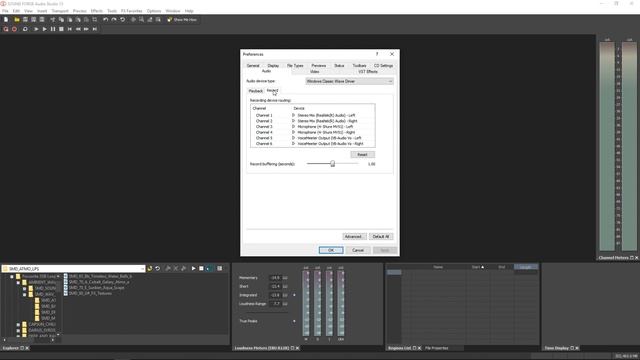Click the Record buffering slider handle
Screen dimensions: 640x360
[x=333, y=164]
